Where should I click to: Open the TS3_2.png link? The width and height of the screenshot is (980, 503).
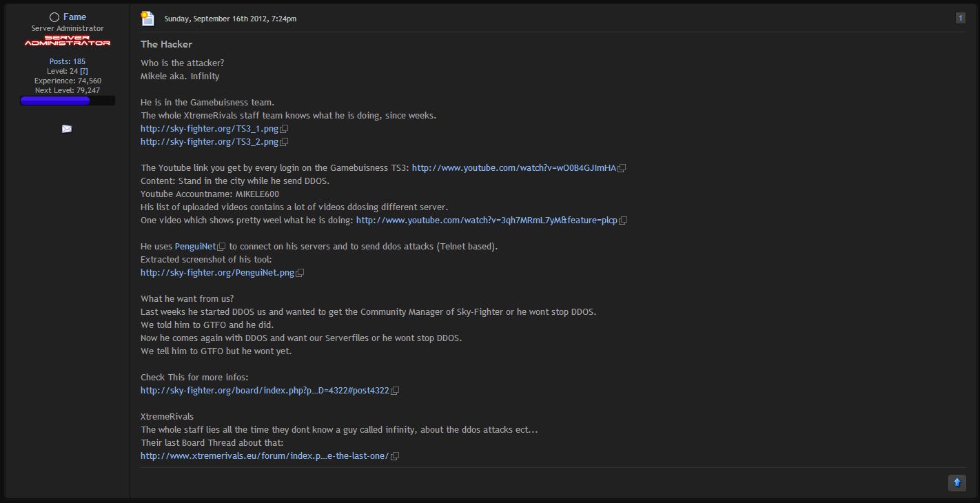(x=209, y=142)
